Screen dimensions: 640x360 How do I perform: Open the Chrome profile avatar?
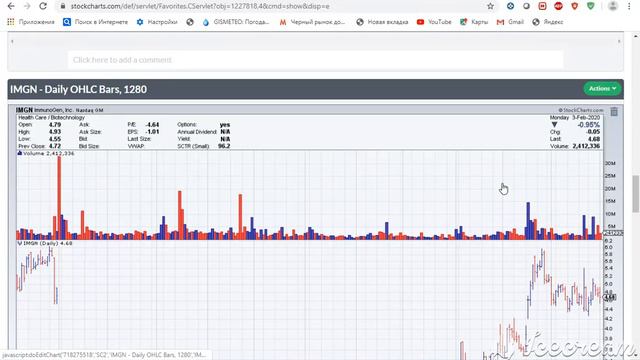click(613, 6)
